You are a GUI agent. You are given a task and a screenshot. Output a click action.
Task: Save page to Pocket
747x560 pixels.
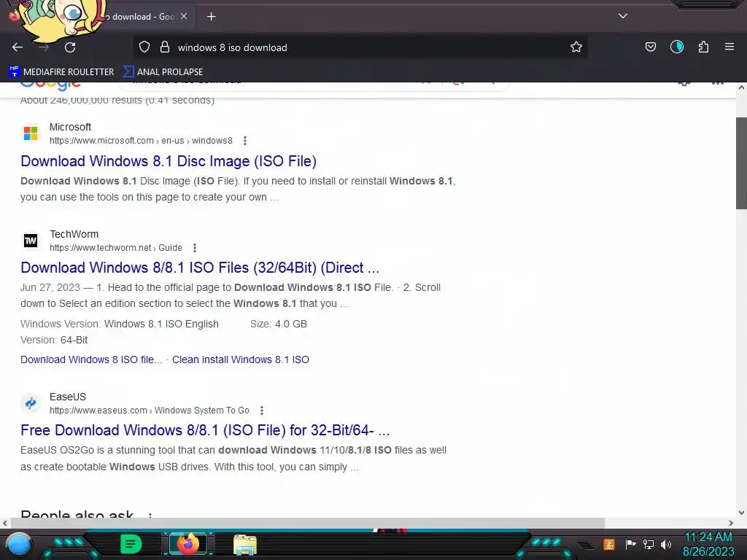(650, 47)
